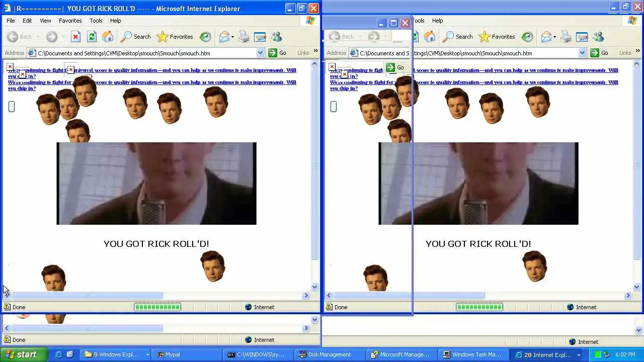
Task: Click Links label in left window toolbar
Action: click(x=303, y=53)
